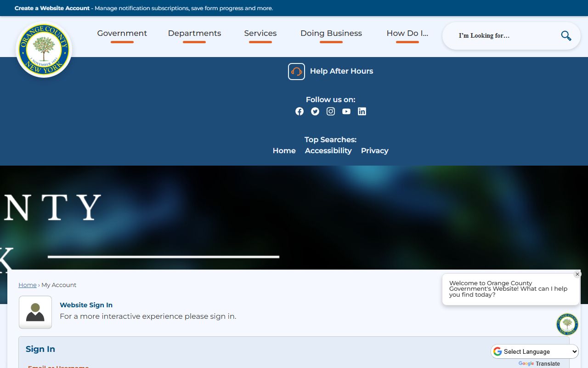The width and height of the screenshot is (588, 368).
Task: Click the Create a Website Account link
Action: [x=52, y=8]
